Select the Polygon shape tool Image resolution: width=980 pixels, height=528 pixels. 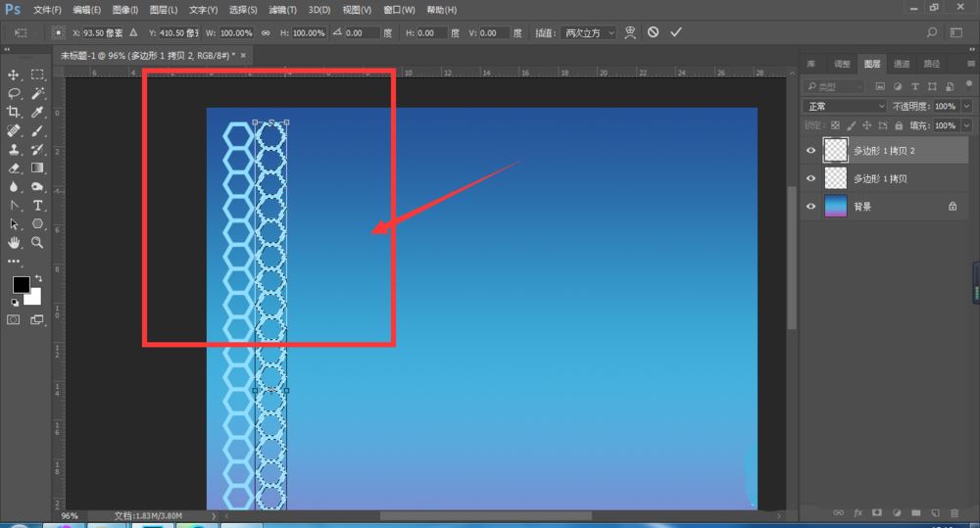[37, 223]
